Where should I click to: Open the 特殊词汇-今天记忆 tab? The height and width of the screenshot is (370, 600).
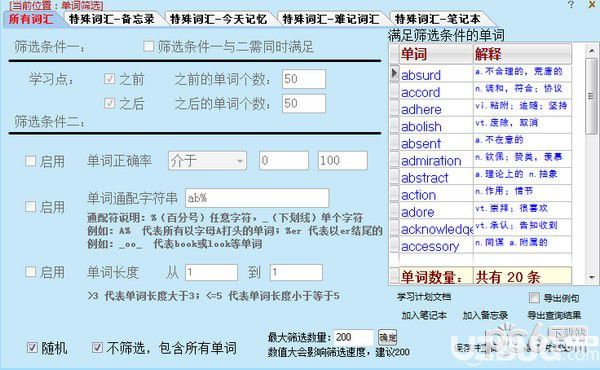[x=218, y=19]
